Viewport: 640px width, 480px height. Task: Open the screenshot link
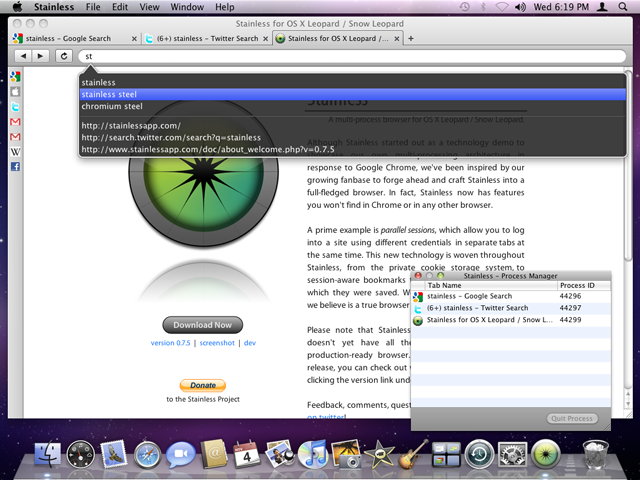point(217,343)
